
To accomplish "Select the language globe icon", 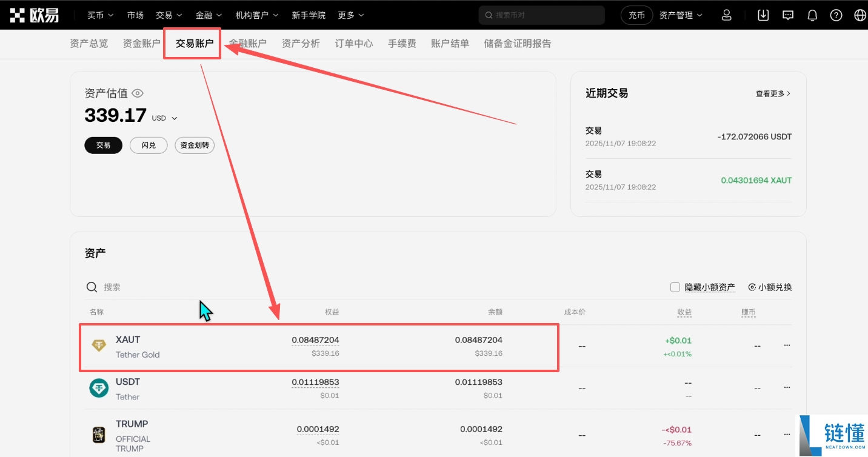I will pyautogui.click(x=860, y=15).
